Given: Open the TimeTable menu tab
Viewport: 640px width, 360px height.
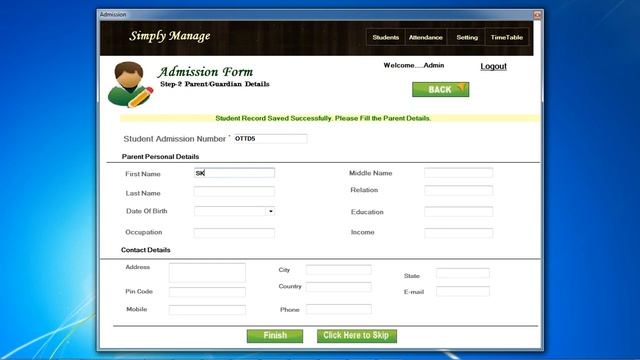Looking at the screenshot, I should coord(507,37).
